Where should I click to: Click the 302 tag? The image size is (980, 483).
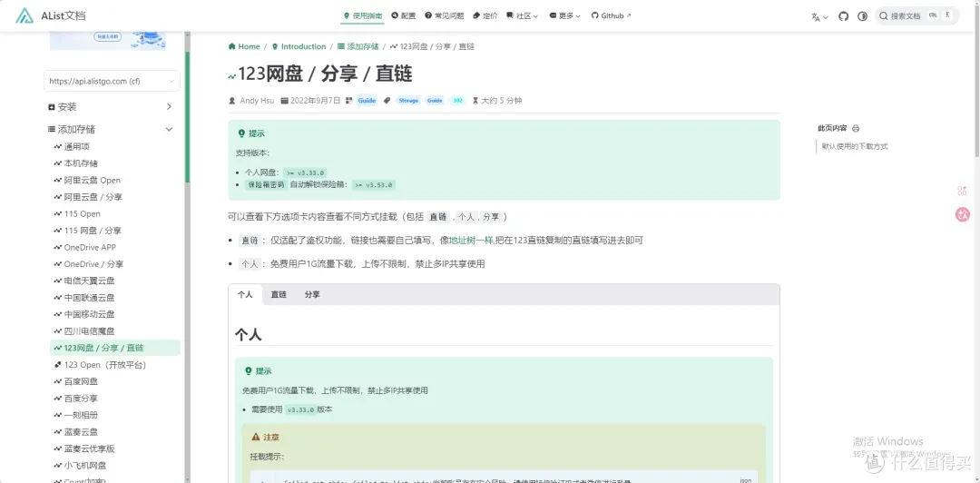point(457,101)
